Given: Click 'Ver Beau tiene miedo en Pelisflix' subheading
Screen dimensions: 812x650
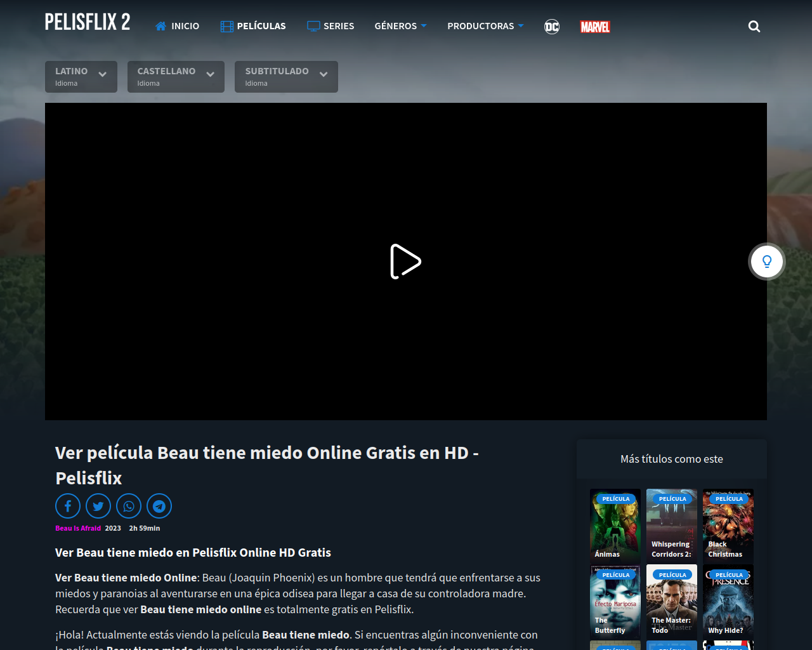Looking at the screenshot, I should tap(193, 552).
